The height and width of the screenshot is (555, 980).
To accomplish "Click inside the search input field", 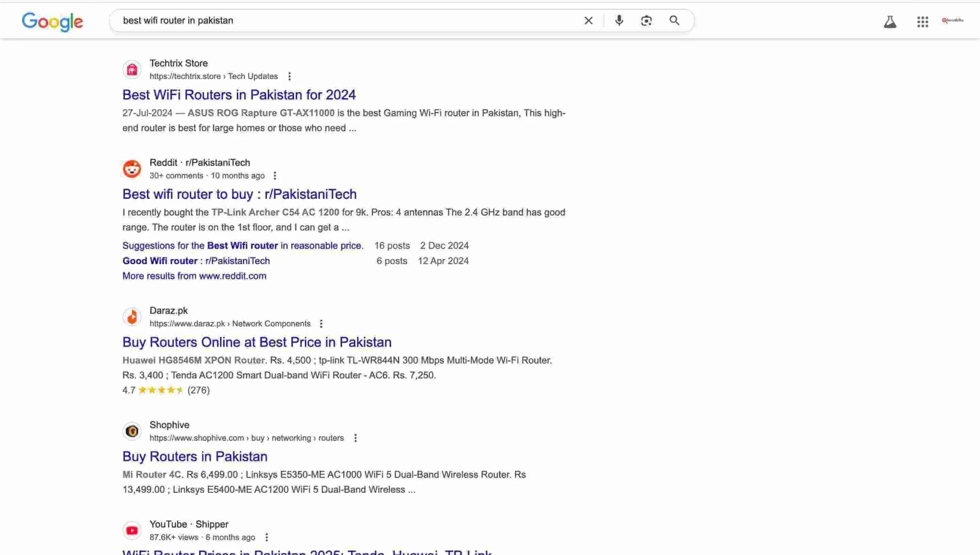I will [345, 20].
